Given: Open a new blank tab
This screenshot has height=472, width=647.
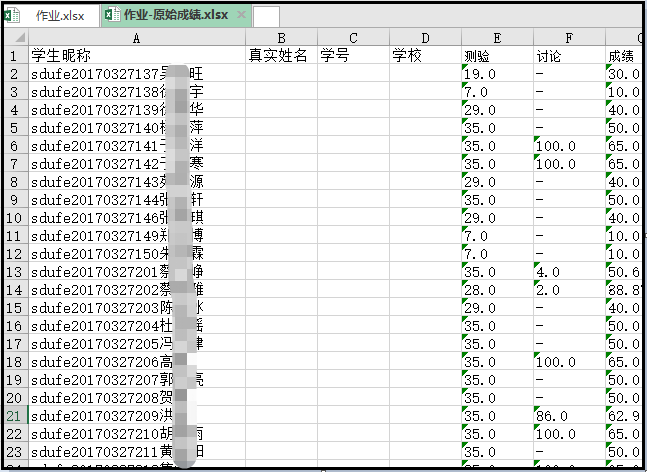Looking at the screenshot, I should (x=266, y=17).
